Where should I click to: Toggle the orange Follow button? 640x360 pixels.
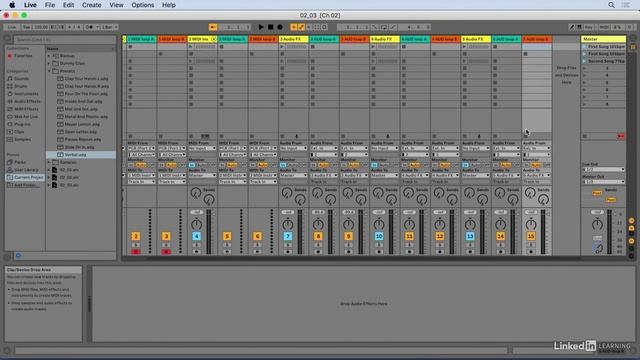(213, 27)
